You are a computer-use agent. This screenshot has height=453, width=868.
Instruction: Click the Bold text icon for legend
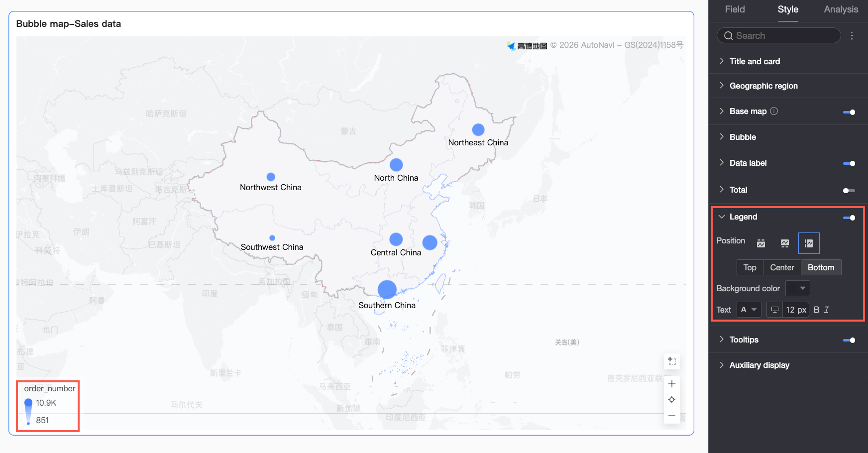point(816,310)
